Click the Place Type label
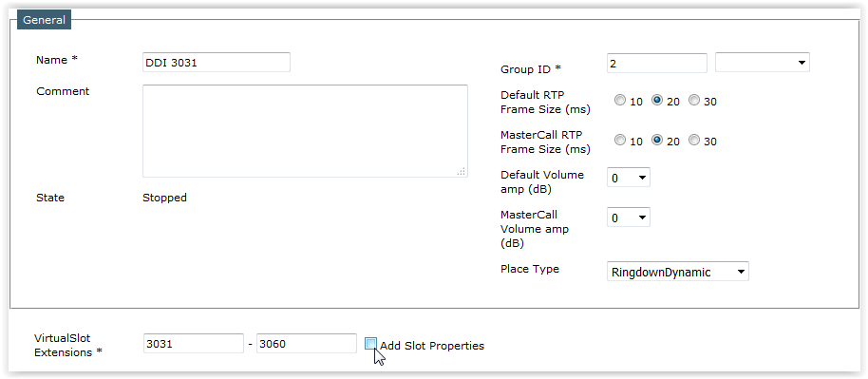 [x=530, y=270]
